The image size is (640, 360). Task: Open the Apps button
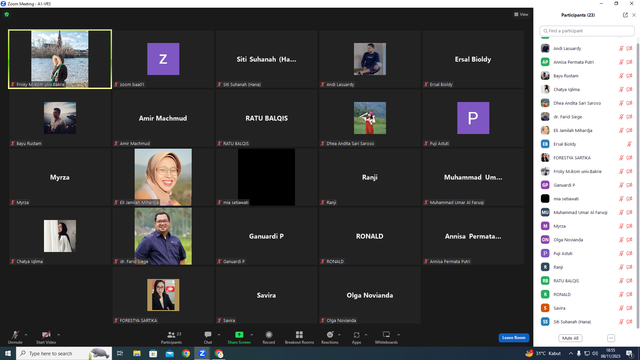coord(356,337)
